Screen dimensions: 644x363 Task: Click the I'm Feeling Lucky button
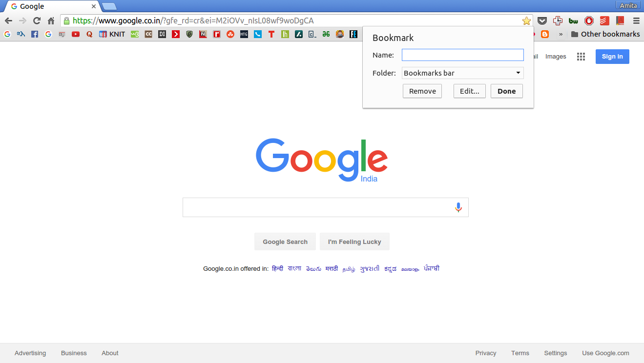(x=354, y=242)
